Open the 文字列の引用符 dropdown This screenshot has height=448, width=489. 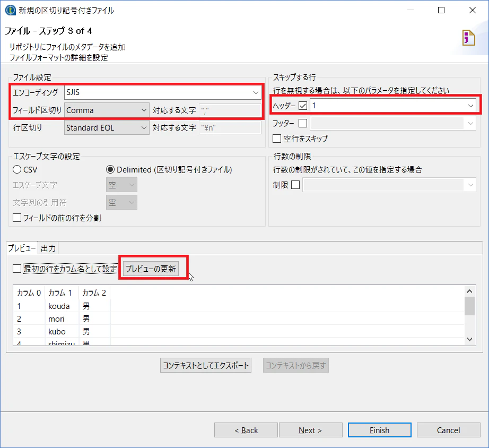point(121,203)
